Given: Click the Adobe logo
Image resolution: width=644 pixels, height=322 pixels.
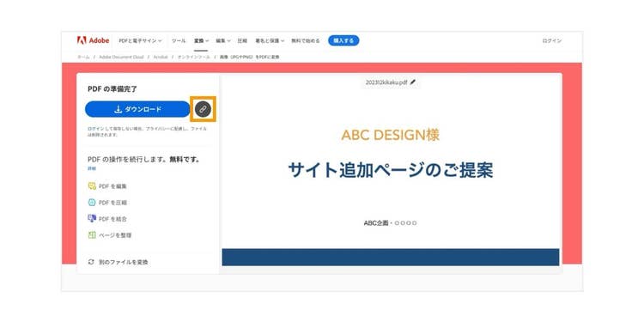Looking at the screenshot, I should [x=94, y=40].
